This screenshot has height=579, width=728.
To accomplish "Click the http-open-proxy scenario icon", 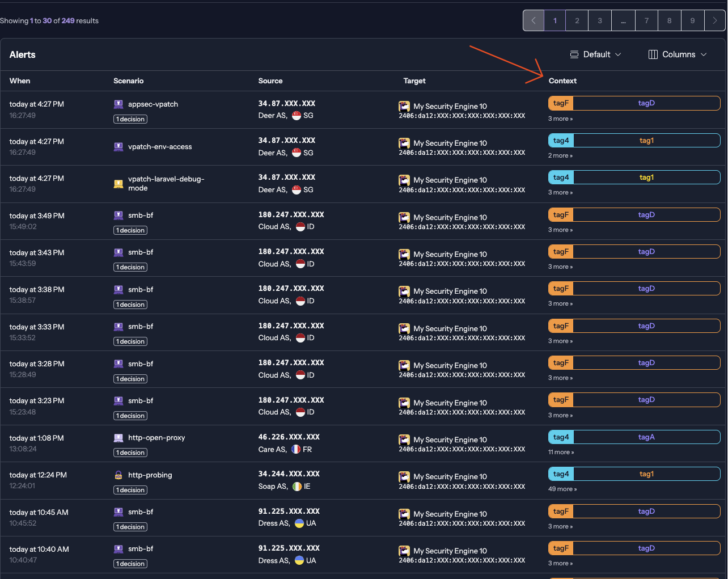I will pyautogui.click(x=118, y=438).
